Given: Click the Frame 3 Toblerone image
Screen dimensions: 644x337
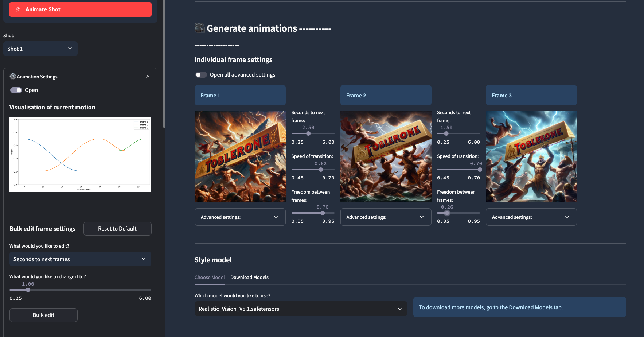Looking at the screenshot, I should (x=531, y=157).
